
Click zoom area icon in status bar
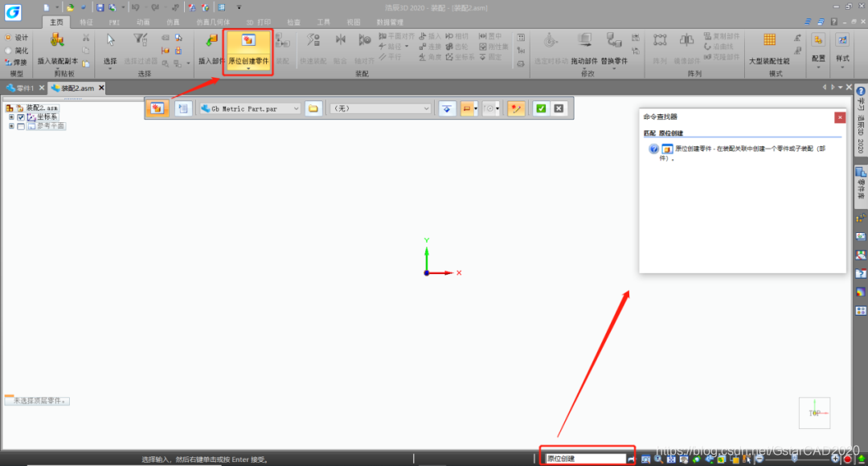[x=645, y=459]
